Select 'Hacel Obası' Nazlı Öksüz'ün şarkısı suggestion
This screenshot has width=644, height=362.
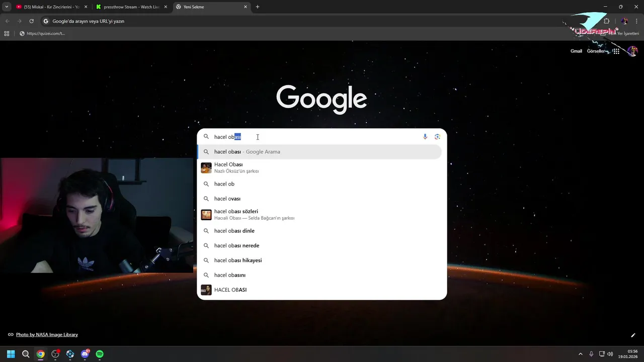319,168
